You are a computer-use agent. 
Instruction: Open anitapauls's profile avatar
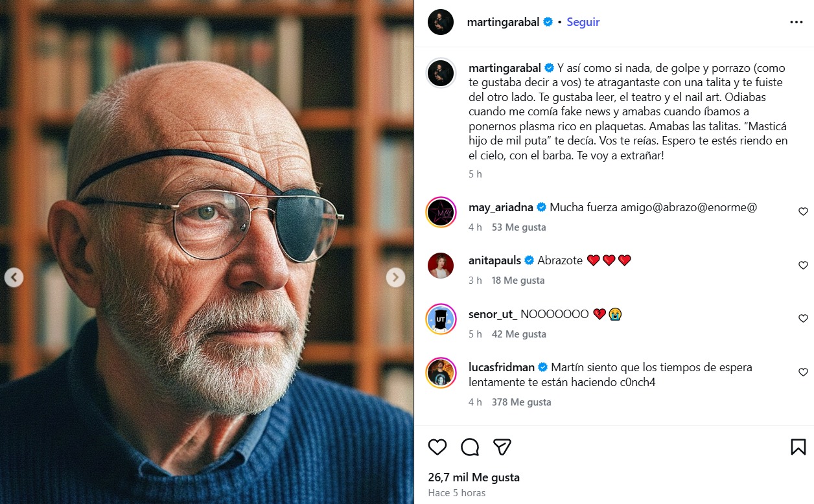tap(441, 266)
